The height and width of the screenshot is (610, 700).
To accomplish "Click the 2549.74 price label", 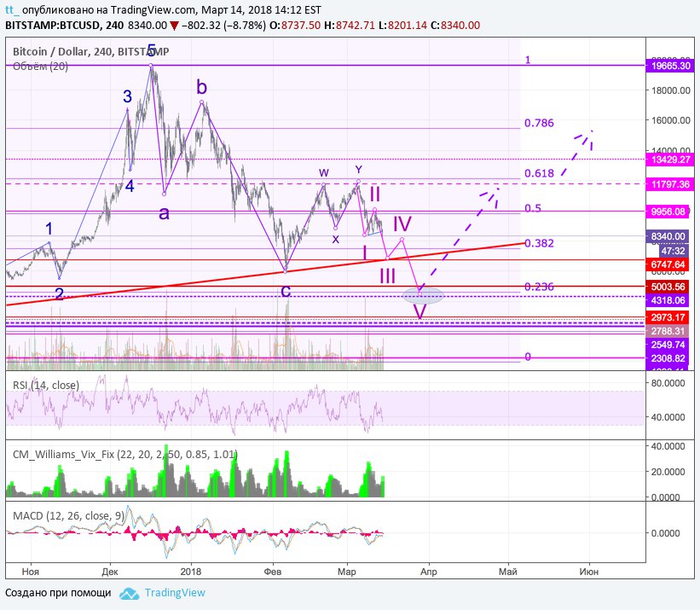I will coord(668,345).
